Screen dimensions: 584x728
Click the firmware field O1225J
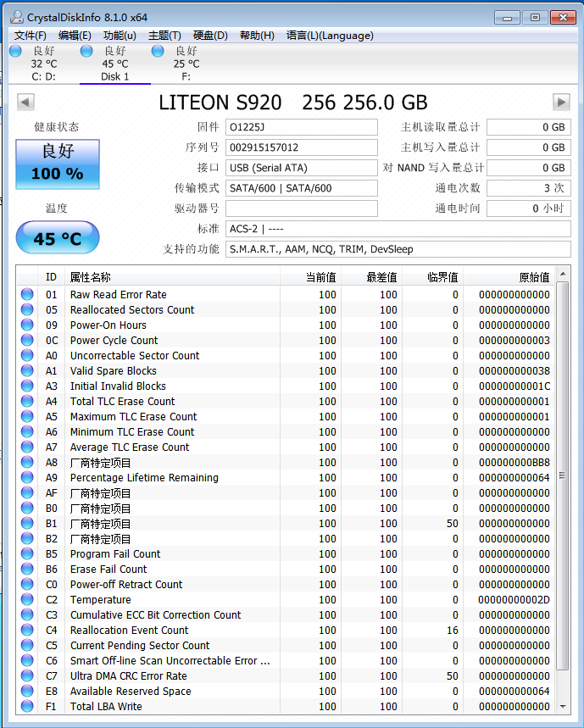[x=301, y=127]
